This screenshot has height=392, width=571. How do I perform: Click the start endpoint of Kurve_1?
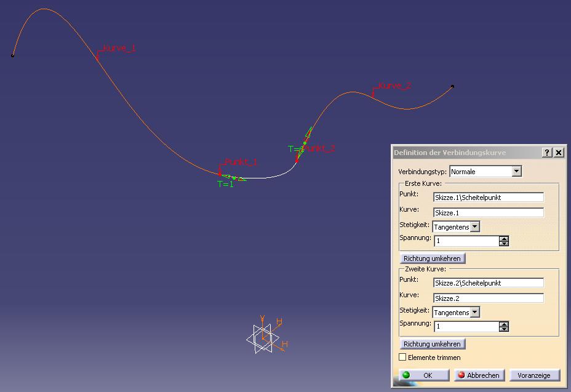tap(13, 55)
